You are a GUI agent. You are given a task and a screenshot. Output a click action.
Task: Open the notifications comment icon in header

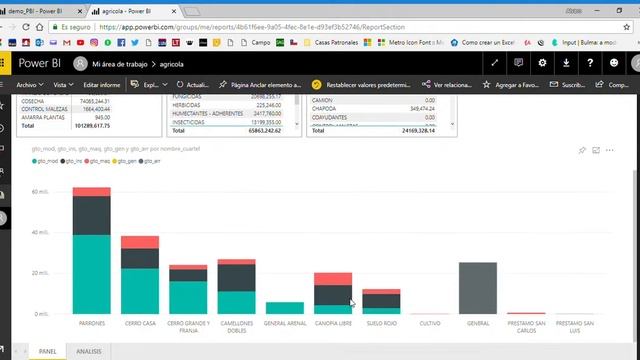(518, 63)
